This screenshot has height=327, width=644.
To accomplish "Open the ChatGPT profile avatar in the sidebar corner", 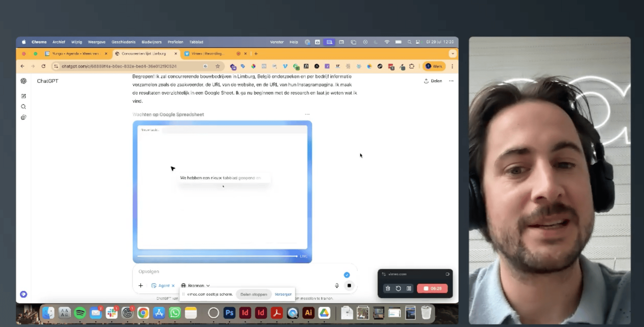I will click(23, 294).
